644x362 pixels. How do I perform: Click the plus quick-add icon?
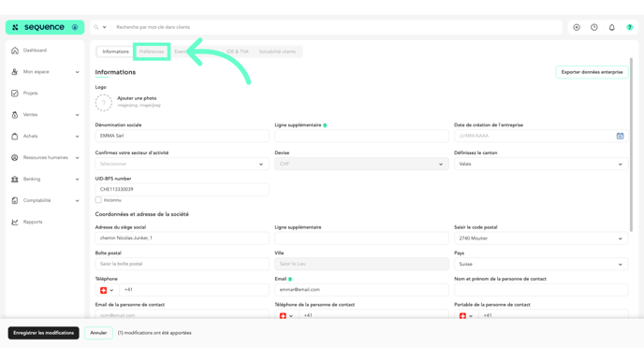pos(577,27)
